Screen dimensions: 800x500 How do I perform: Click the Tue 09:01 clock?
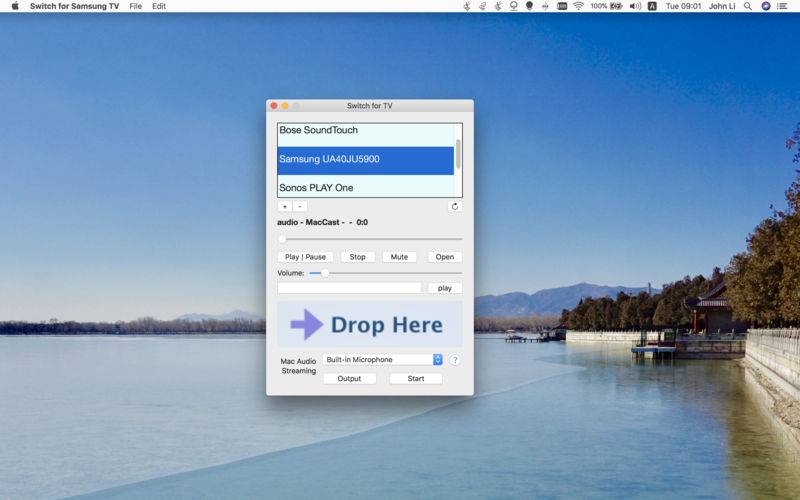683,6
